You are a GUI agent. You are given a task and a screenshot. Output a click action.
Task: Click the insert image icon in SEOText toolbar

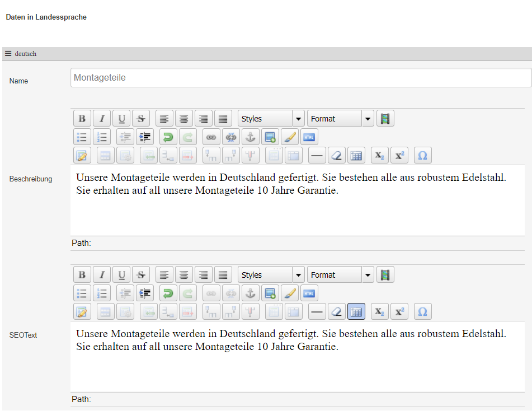click(270, 293)
